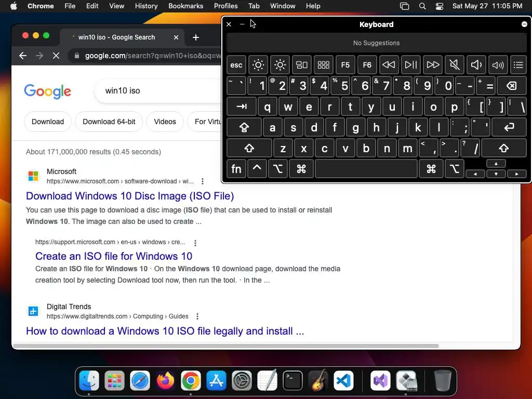
Task: Tap the list toolbar key on keyboard
Action: tap(518, 65)
